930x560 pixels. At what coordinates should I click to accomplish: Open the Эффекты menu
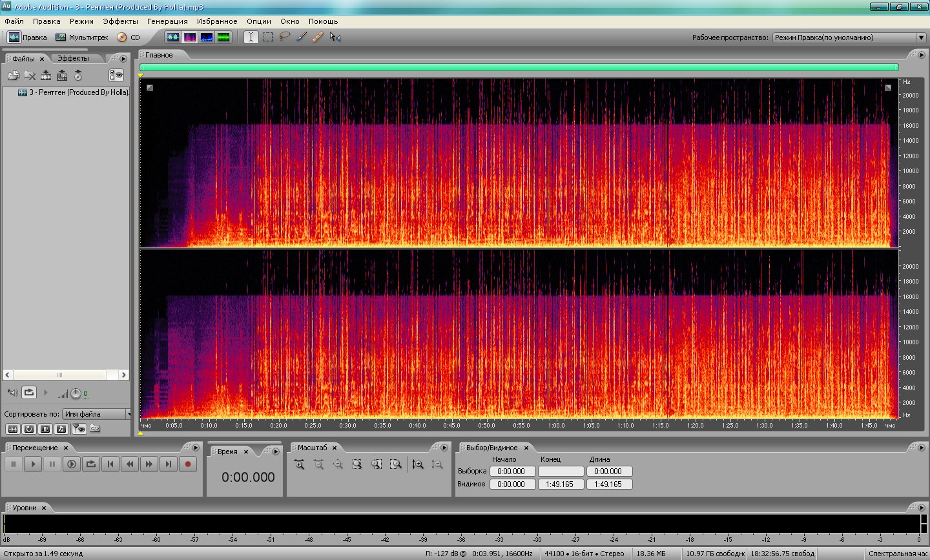(x=120, y=21)
